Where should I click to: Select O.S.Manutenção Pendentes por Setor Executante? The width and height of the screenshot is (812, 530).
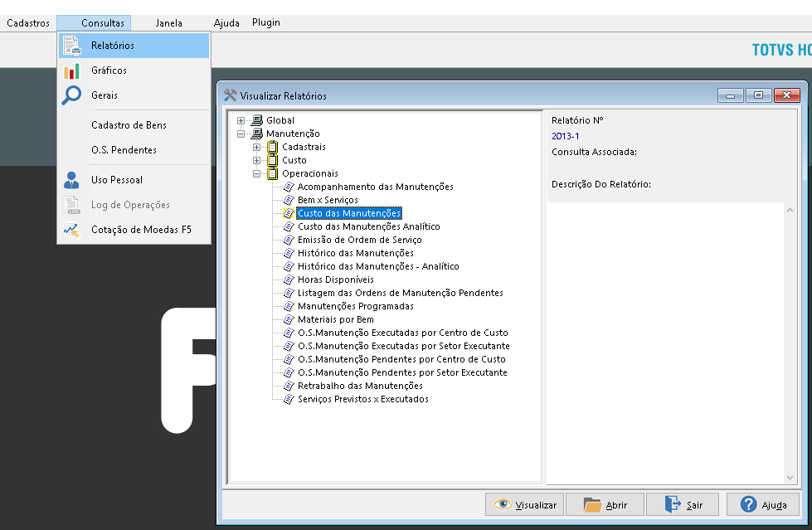click(402, 372)
